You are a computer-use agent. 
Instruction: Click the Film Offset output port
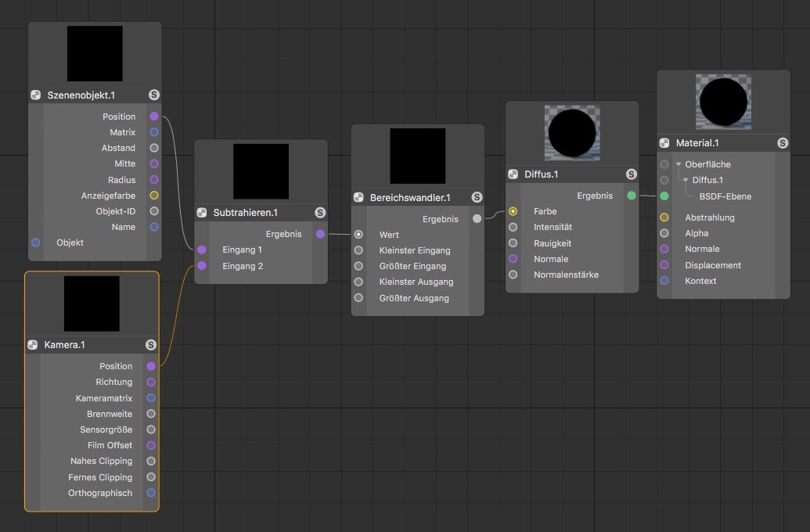point(151,445)
